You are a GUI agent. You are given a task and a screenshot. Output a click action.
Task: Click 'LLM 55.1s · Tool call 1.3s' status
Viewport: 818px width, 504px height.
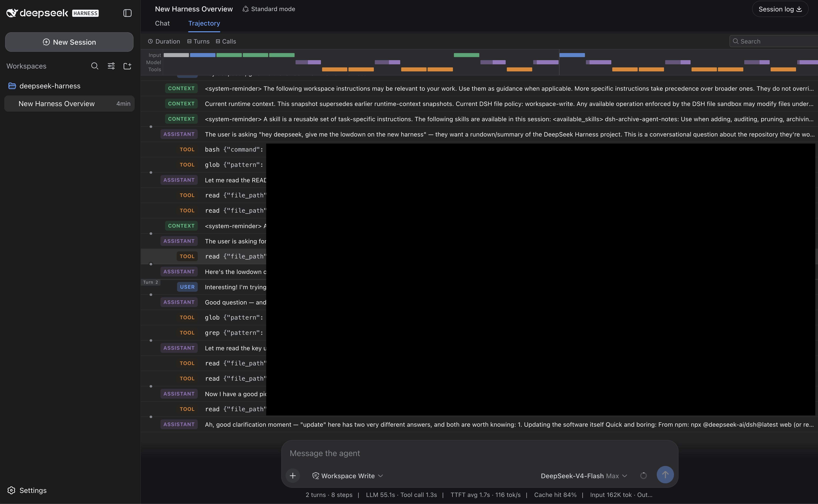pos(402,495)
